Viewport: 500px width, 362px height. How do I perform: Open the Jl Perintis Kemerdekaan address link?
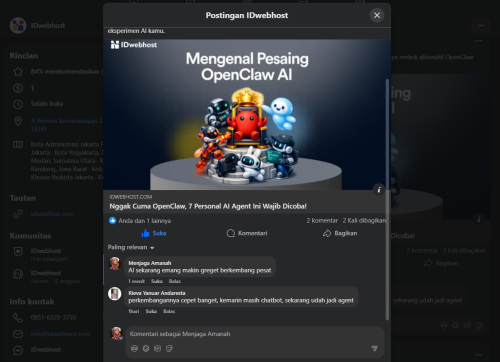tap(67, 125)
